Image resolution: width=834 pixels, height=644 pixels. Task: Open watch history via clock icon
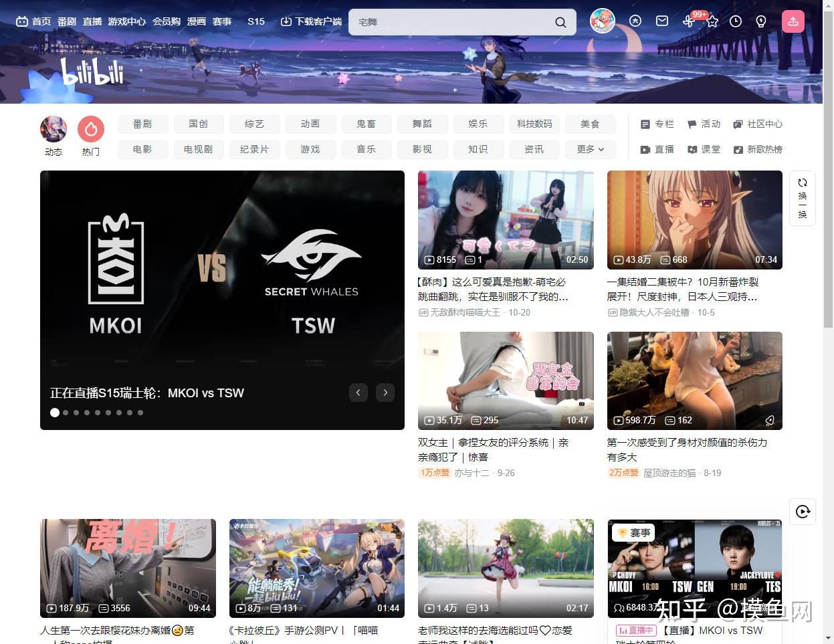click(x=736, y=21)
